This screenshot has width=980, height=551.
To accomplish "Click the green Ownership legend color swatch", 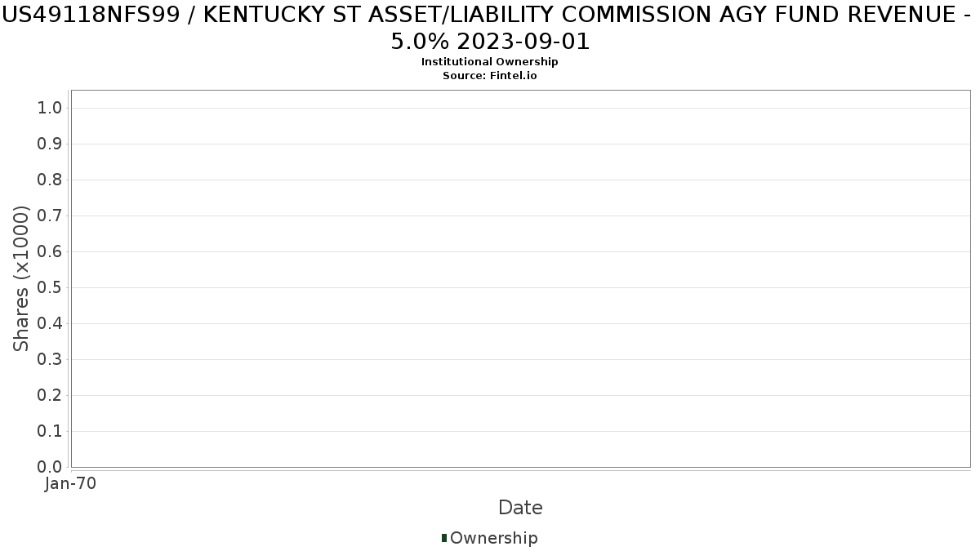I will tap(444, 538).
